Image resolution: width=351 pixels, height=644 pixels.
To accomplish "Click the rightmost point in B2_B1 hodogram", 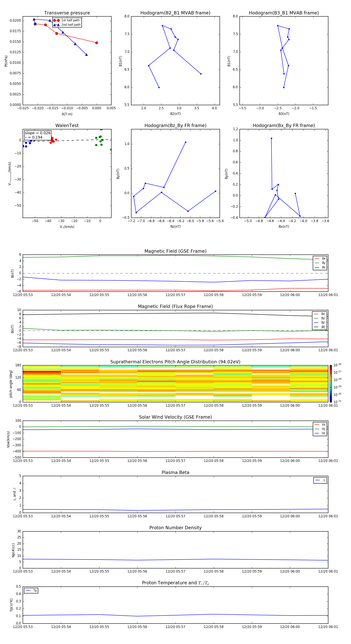I will click(201, 74).
